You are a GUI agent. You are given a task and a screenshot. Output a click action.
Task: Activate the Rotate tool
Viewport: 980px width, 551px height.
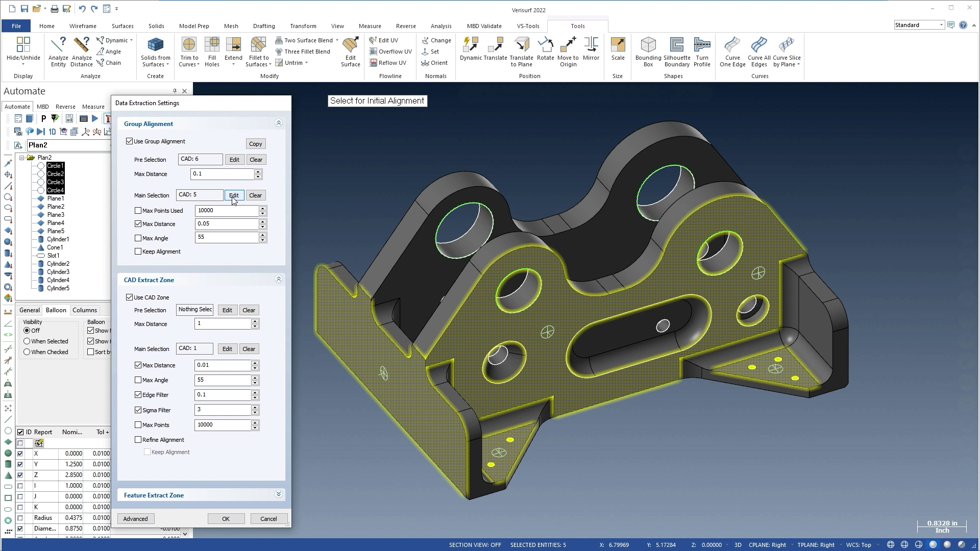pos(545,48)
